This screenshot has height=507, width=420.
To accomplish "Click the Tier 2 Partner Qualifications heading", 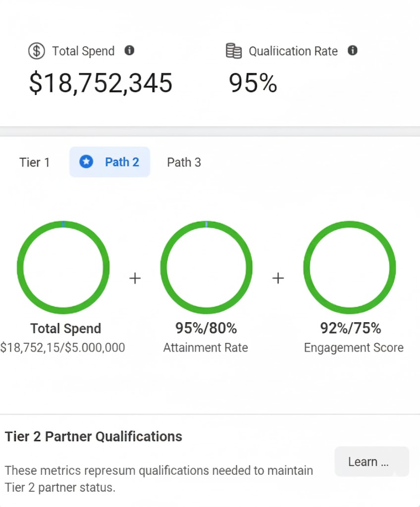I will tap(94, 437).
